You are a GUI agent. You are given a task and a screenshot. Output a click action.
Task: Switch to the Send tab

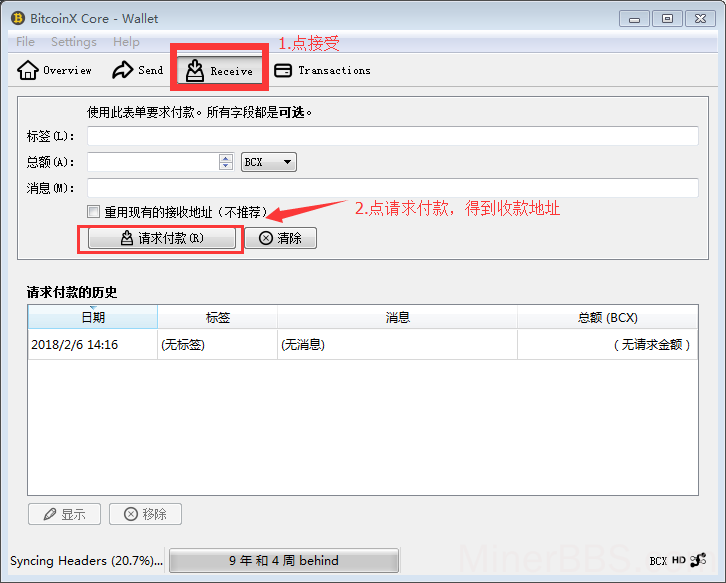click(x=138, y=70)
